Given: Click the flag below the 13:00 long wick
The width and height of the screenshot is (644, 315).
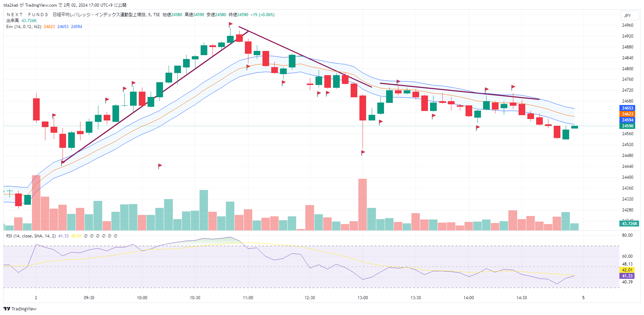Looking at the screenshot, I should [363, 152].
